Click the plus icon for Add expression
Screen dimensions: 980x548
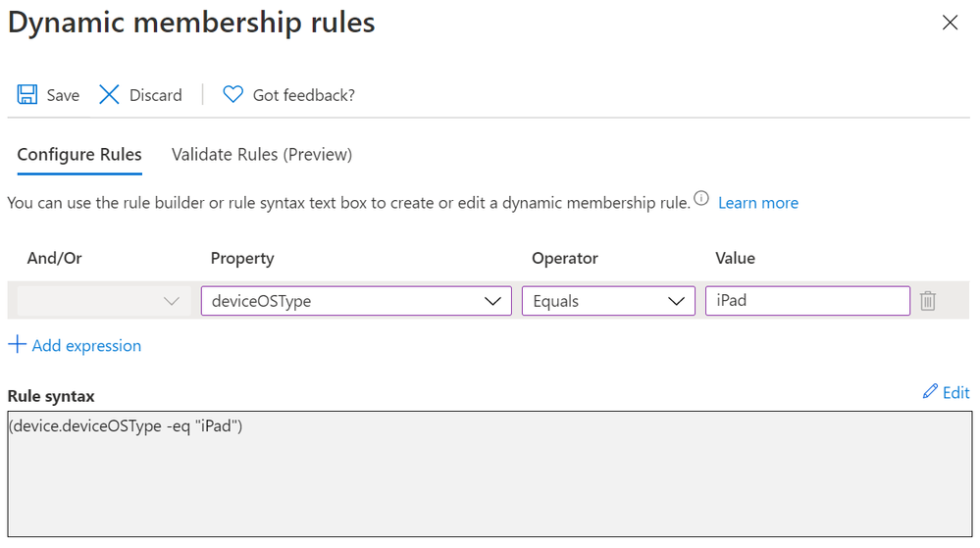pos(17,345)
